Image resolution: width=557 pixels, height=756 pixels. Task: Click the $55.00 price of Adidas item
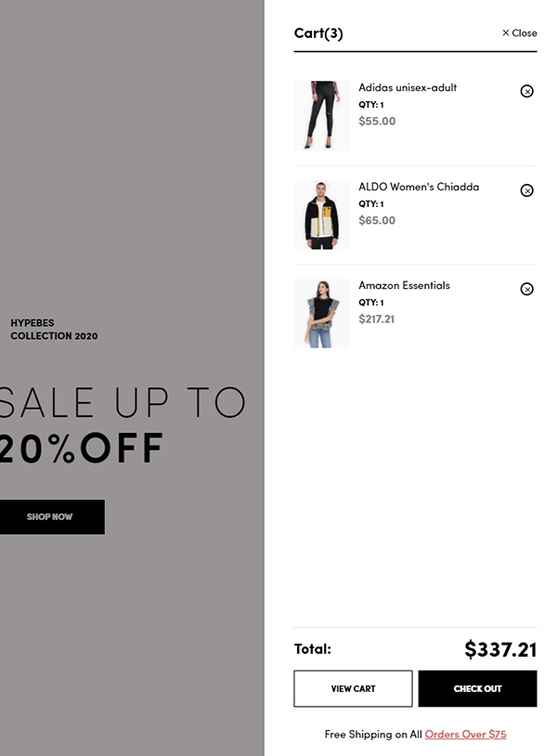377,121
